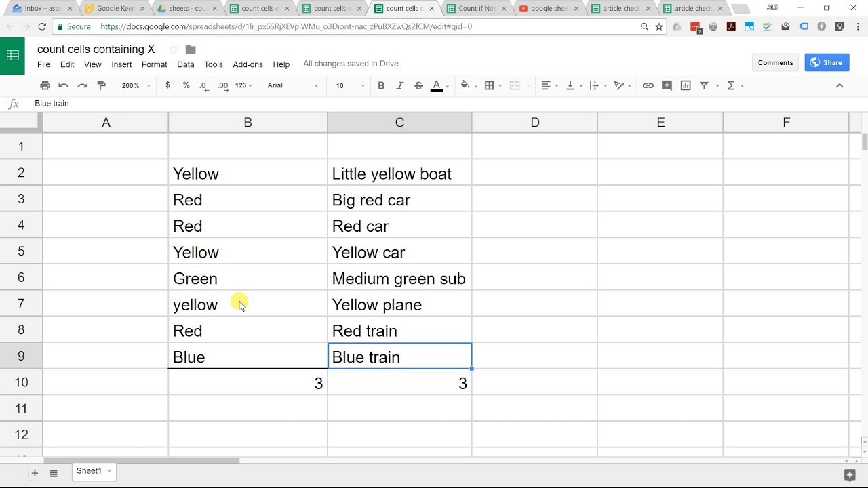
Task: Select the row 10 header
Action: pyautogui.click(x=21, y=382)
